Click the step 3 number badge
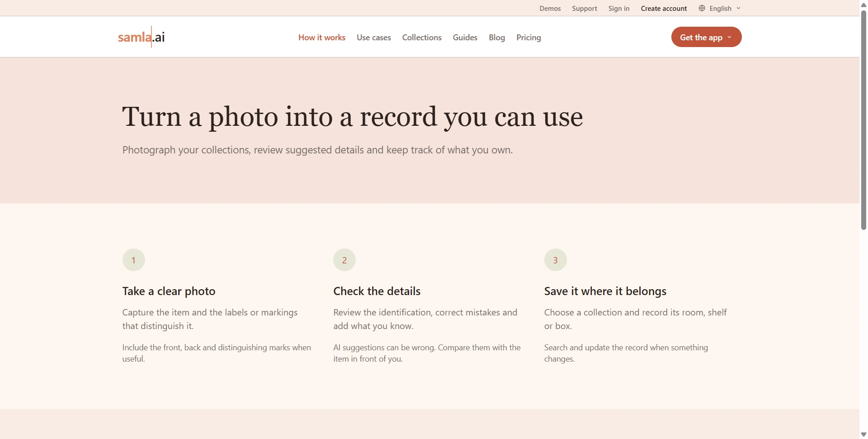868x439 pixels. [x=556, y=260]
